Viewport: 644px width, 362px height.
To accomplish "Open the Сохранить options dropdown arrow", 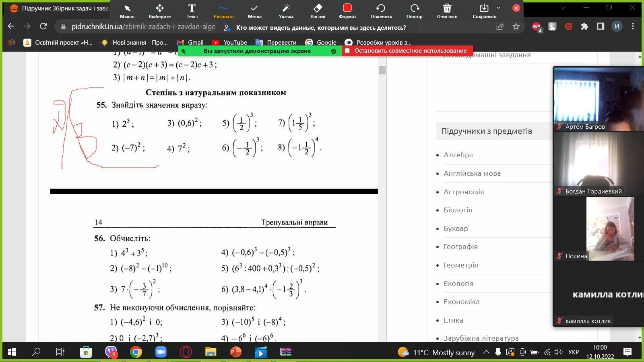I will (x=499, y=8).
